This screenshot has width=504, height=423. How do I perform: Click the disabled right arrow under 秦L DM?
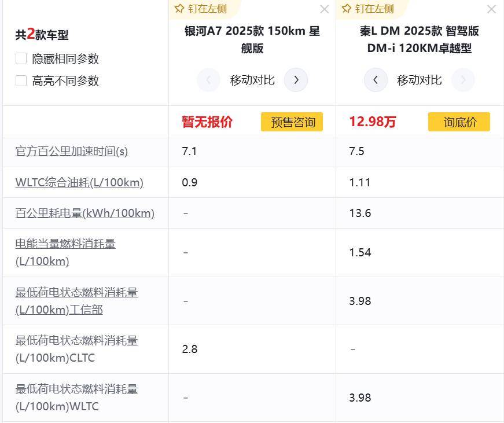click(463, 80)
